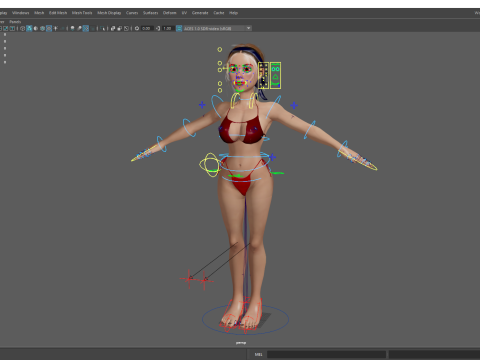Select the yellow hip swivel control
The width and height of the screenshot is (480, 360).
pyautogui.click(x=210, y=165)
